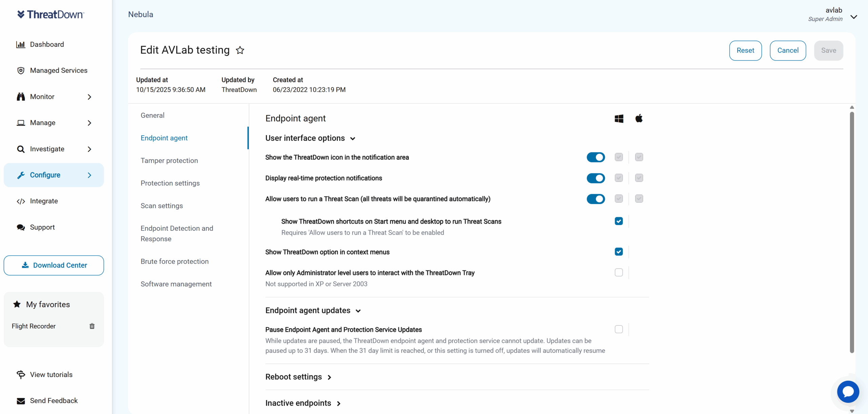Open Dashboard from the sidebar
868x414 pixels.
point(47,44)
